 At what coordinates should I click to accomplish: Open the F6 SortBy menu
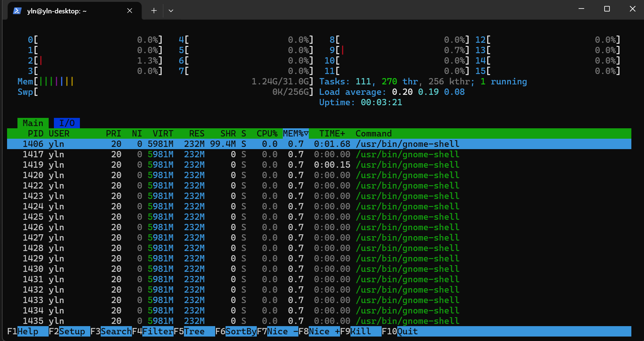coord(236,331)
